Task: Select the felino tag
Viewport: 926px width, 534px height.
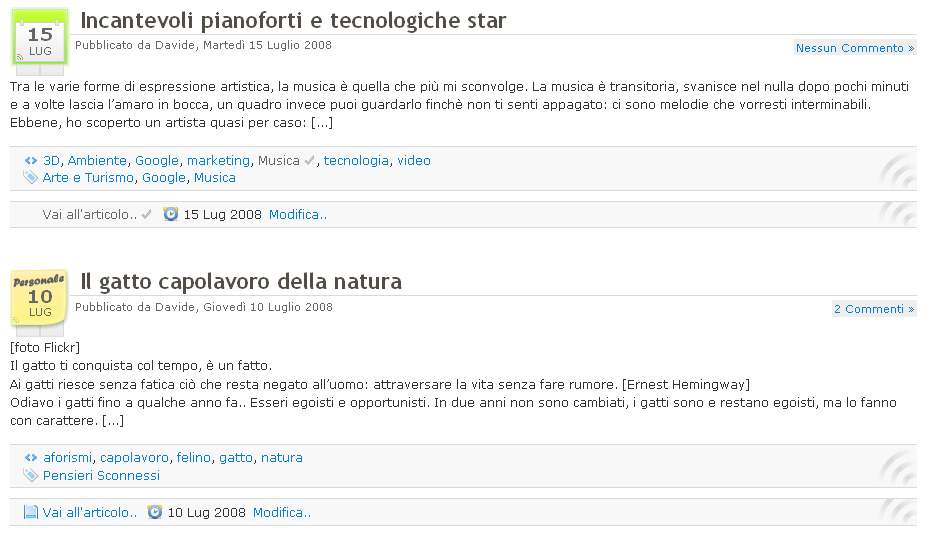Action: [x=194, y=458]
